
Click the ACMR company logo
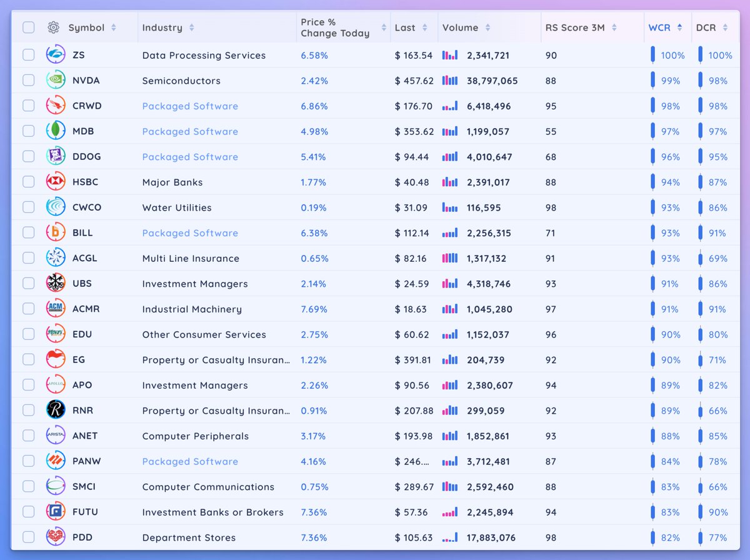point(56,309)
